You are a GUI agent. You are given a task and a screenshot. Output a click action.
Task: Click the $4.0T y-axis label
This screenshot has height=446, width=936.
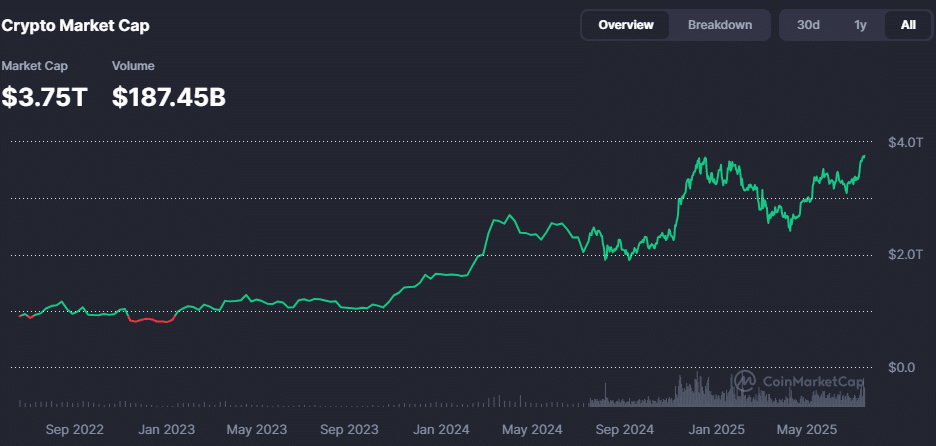point(904,142)
